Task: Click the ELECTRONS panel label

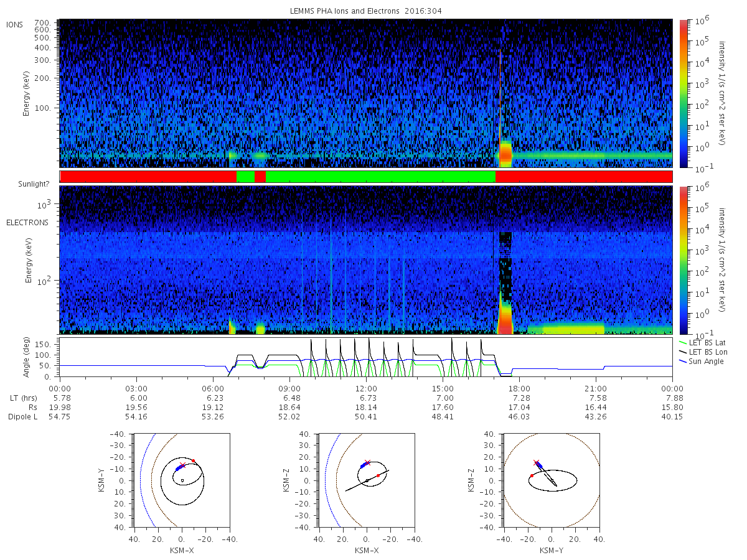Action: pyautogui.click(x=27, y=222)
